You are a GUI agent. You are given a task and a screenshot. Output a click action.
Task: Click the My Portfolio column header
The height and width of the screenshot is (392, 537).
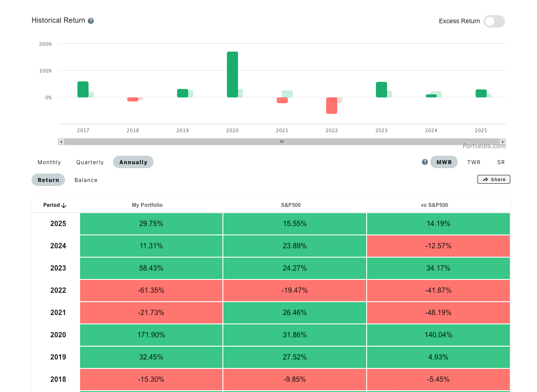pyautogui.click(x=147, y=205)
